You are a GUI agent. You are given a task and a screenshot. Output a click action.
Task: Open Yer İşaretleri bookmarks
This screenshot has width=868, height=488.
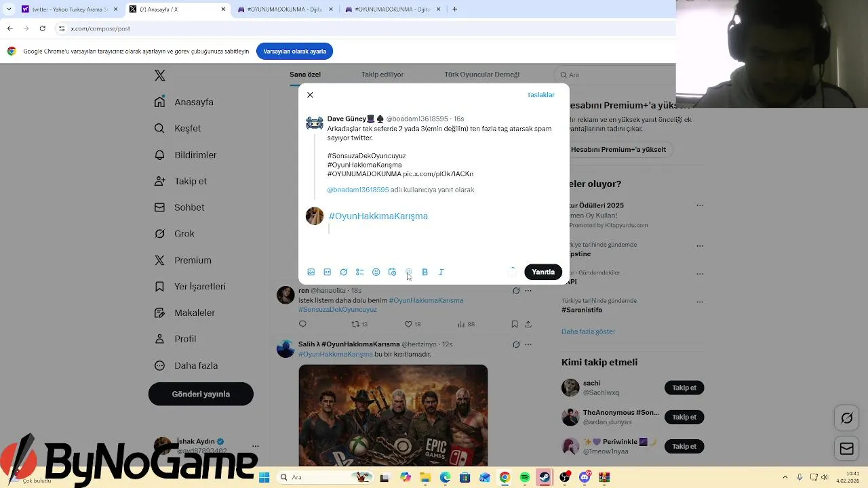pyautogui.click(x=190, y=286)
